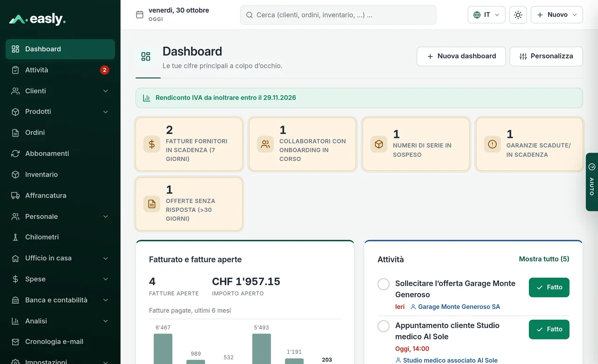598x364 pixels.
Task: Expand the Personale submenu chevron
Action: point(106,217)
